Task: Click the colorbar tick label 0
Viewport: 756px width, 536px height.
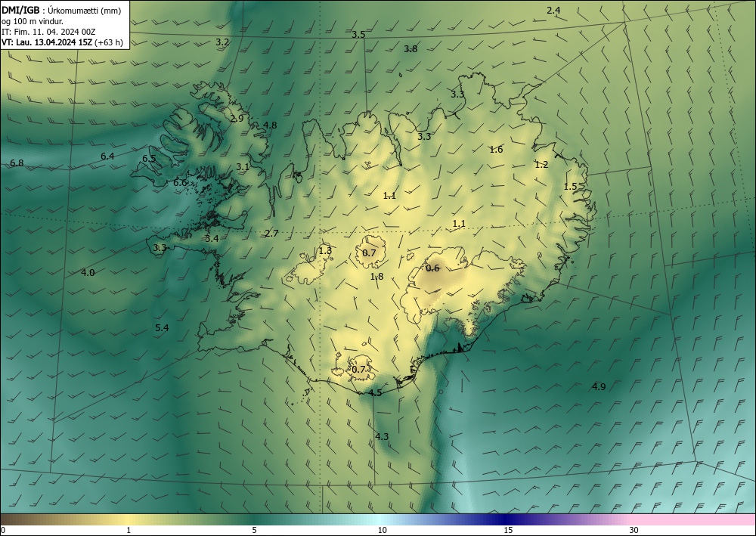Action: point(3,530)
